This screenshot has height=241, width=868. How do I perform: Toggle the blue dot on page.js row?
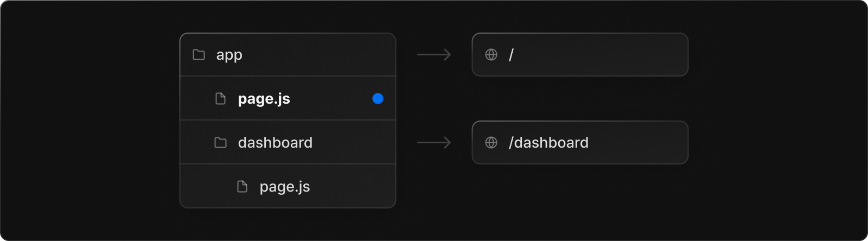[x=378, y=99]
